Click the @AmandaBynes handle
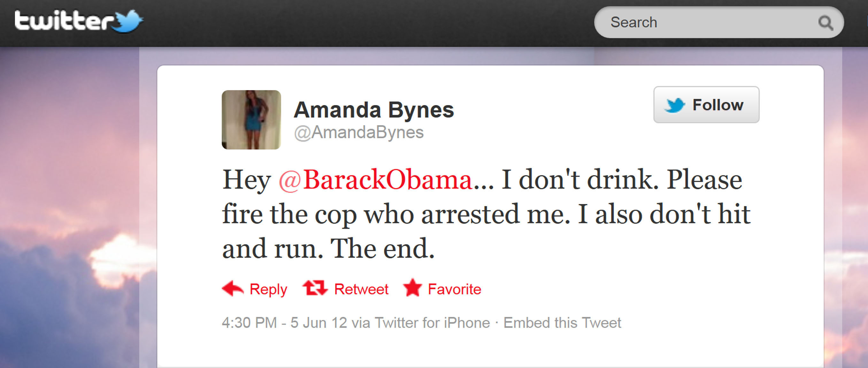The height and width of the screenshot is (368, 868). tap(359, 132)
